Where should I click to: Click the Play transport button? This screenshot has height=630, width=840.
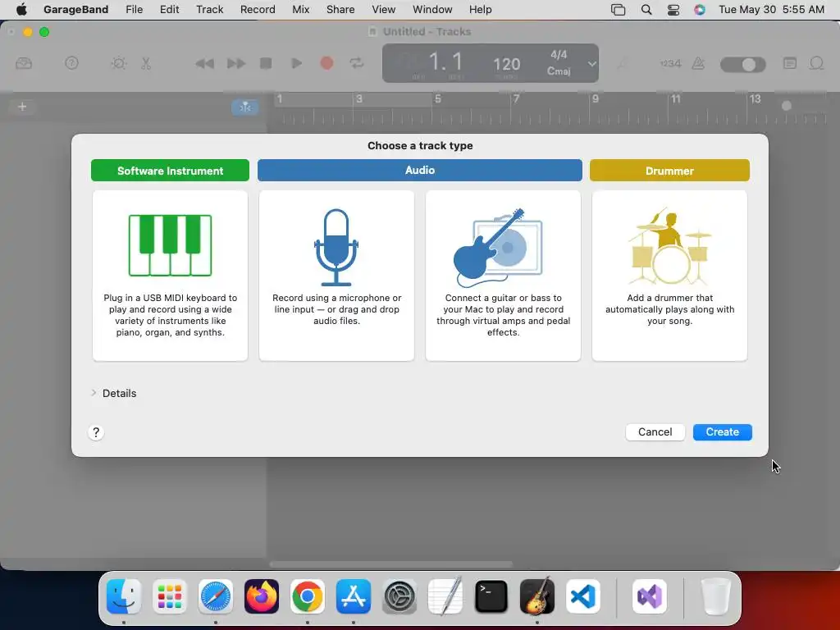pyautogui.click(x=296, y=63)
